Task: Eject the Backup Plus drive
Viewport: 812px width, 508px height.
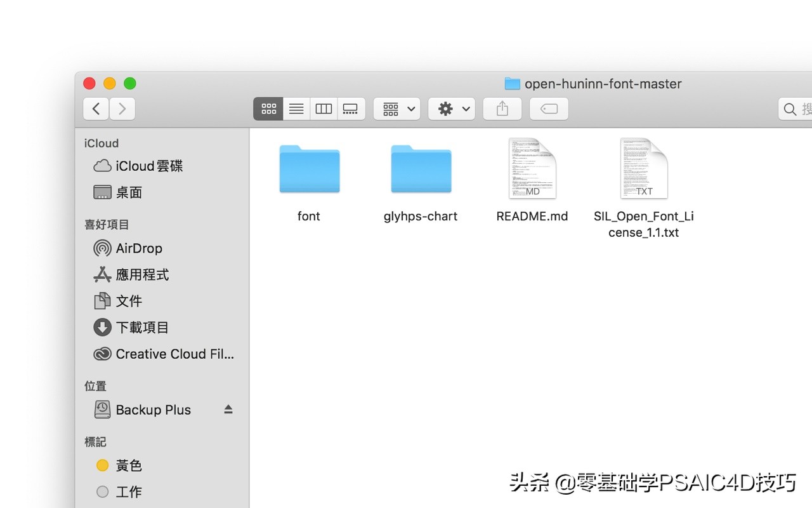Action: click(x=228, y=410)
